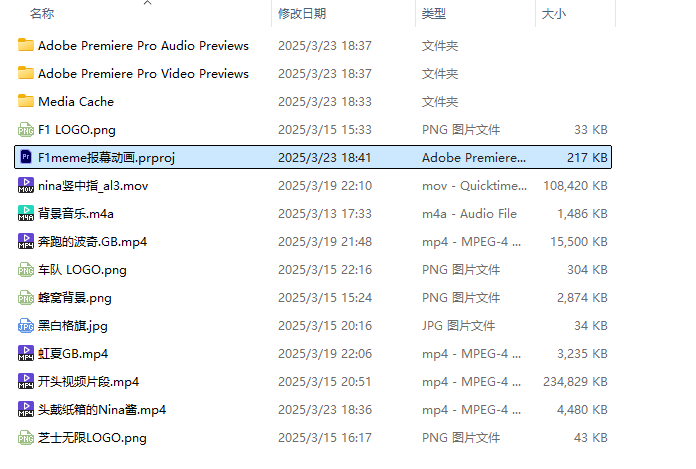The width and height of the screenshot is (696, 469).
Task: Select the file name nina竖中指_al3.mov
Action: [x=93, y=185]
